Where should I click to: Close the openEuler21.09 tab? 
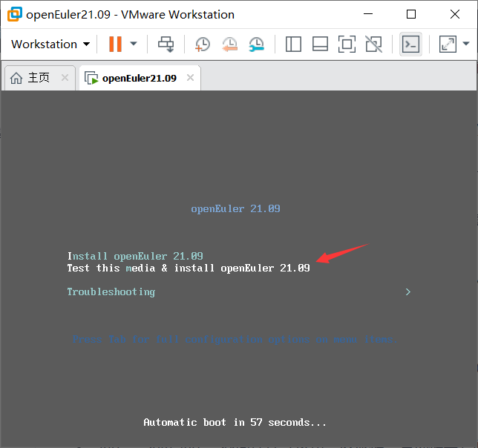190,78
